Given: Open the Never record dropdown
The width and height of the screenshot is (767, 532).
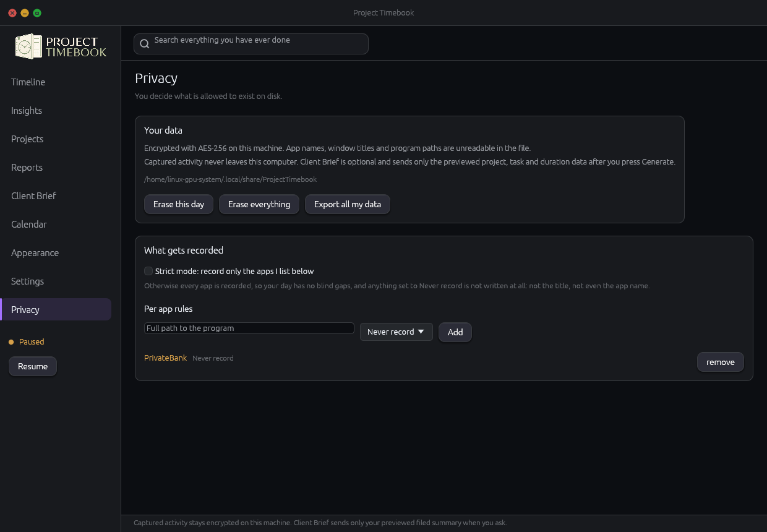Looking at the screenshot, I should 396,332.
